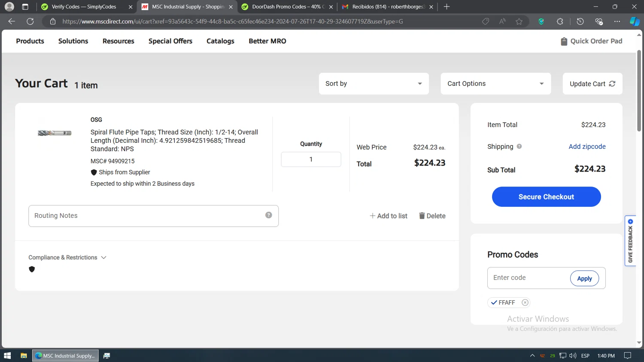The width and height of the screenshot is (644, 362).
Task: Click the volume speaker tray icon
Action: [x=573, y=356]
